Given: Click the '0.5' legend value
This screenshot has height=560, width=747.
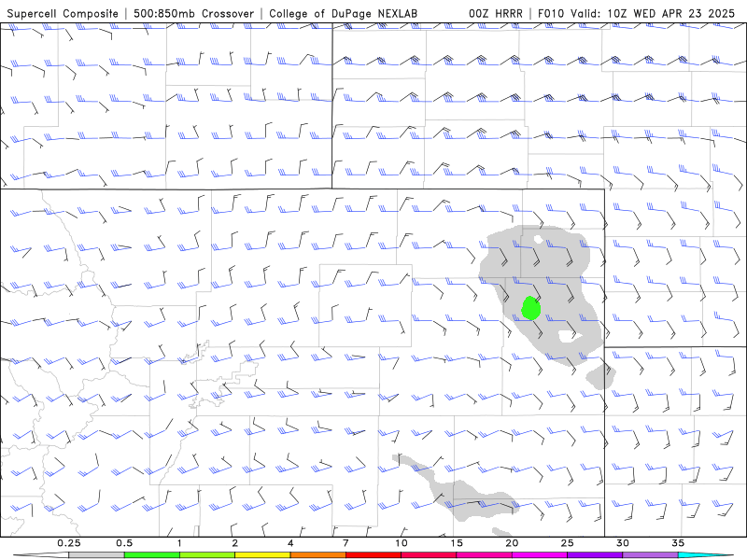Looking at the screenshot, I should pos(124,543).
